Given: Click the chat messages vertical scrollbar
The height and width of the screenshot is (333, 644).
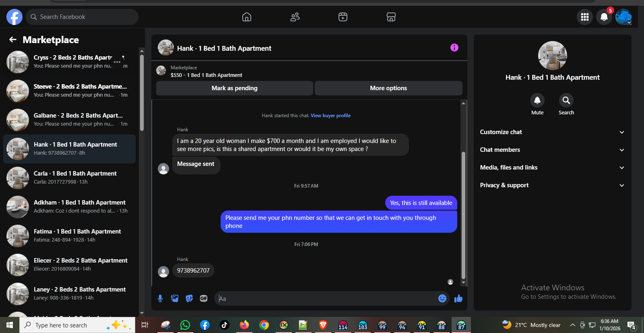Looking at the screenshot, I should pos(463,215).
